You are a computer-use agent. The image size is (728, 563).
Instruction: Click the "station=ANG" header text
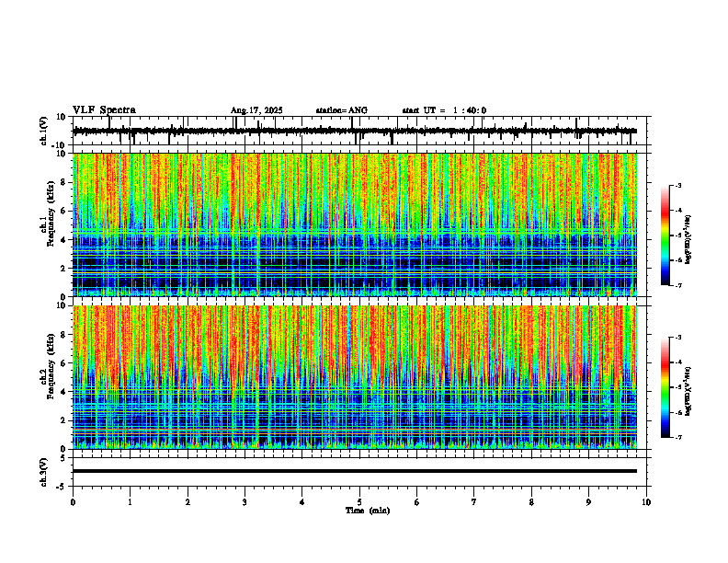point(341,110)
